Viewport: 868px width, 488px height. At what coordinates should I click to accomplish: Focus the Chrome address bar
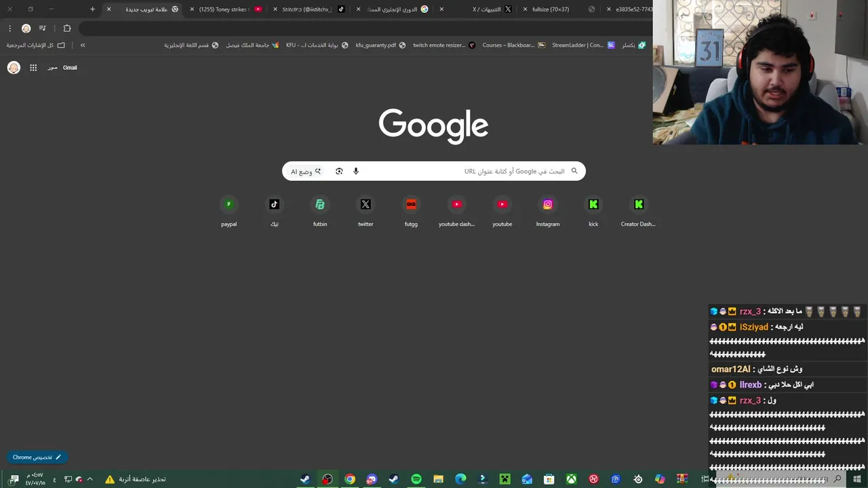366,28
